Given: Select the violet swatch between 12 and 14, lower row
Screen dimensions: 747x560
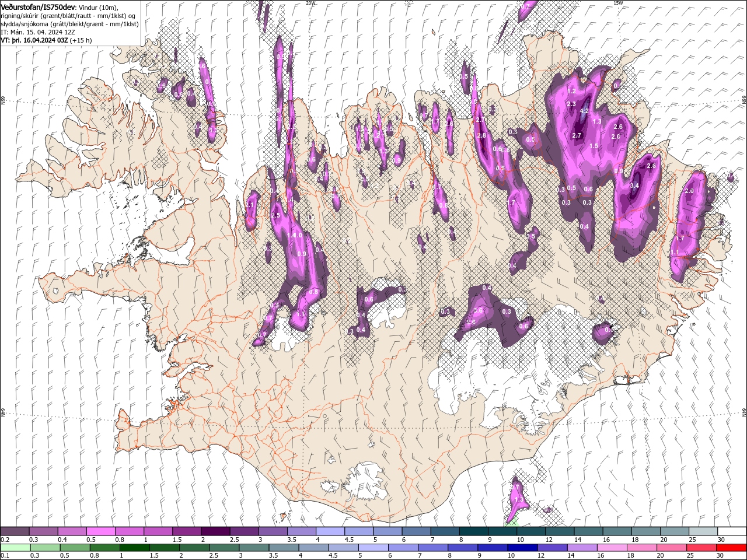Looking at the screenshot, I should point(553,548).
